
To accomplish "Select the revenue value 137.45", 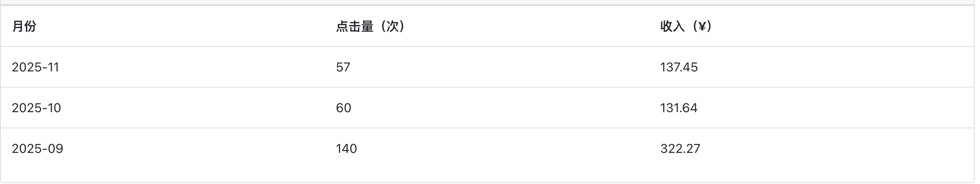I will point(679,67).
